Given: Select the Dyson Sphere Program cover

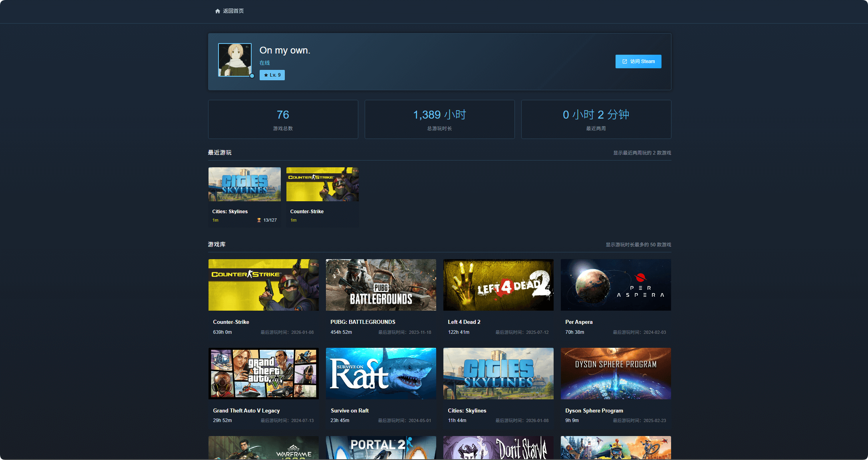Looking at the screenshot, I should pyautogui.click(x=616, y=373).
